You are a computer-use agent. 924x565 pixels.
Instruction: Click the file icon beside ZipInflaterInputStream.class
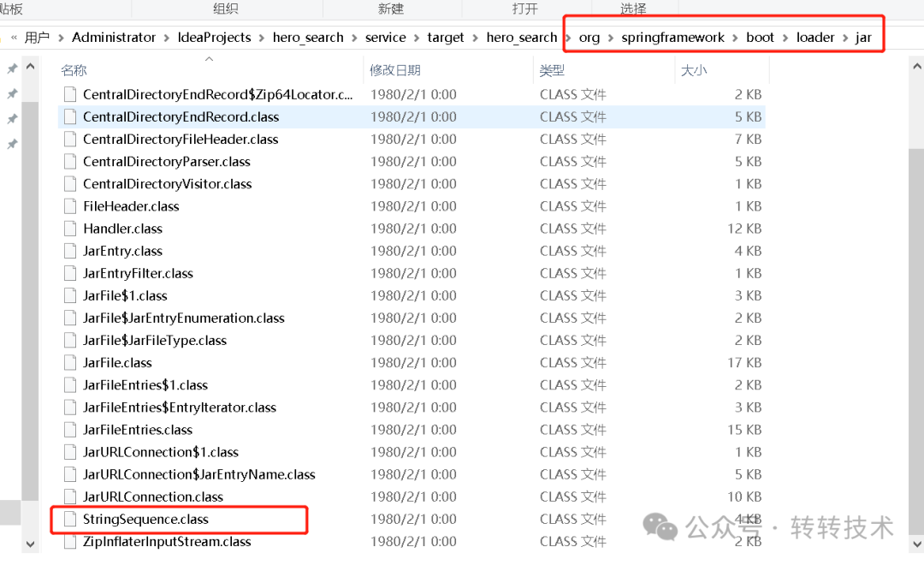click(70, 542)
